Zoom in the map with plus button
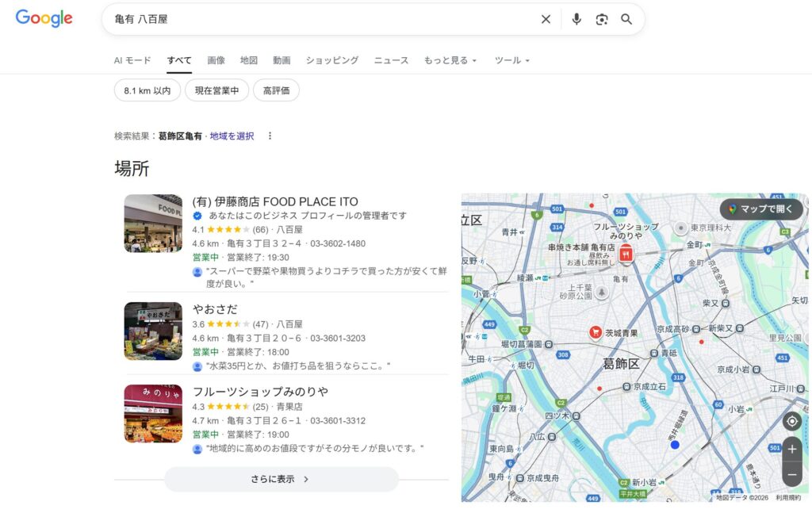This screenshot has width=812, height=513. 791,449
